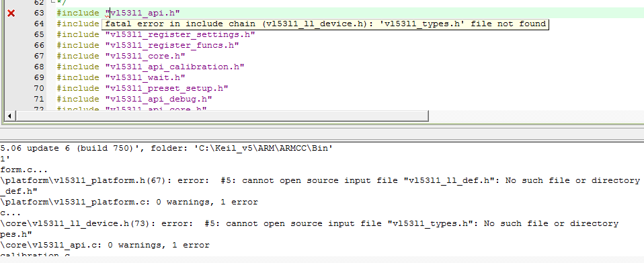The image size is (644, 263).
Task: Click line number 63 in gutter
Action: pos(39,13)
